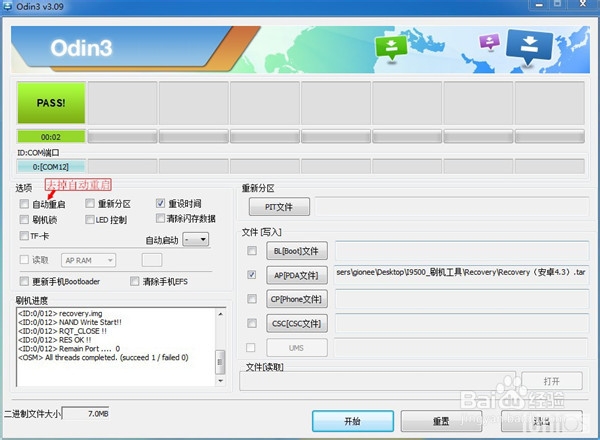Screen dimensions: 600x440
Task: Enable the 自动重启 (auto reboot) checkbox
Action: pos(24,204)
